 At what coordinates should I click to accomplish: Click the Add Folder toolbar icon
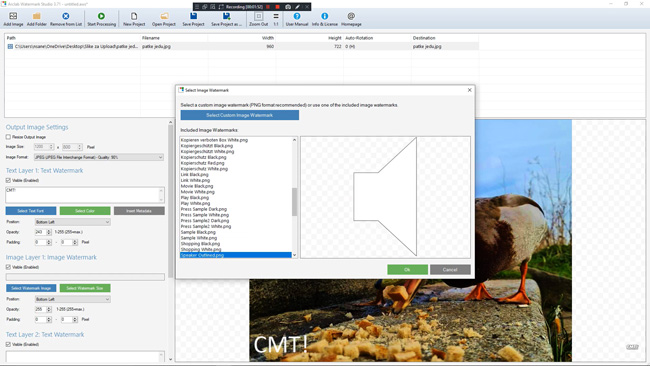pyautogui.click(x=36, y=16)
